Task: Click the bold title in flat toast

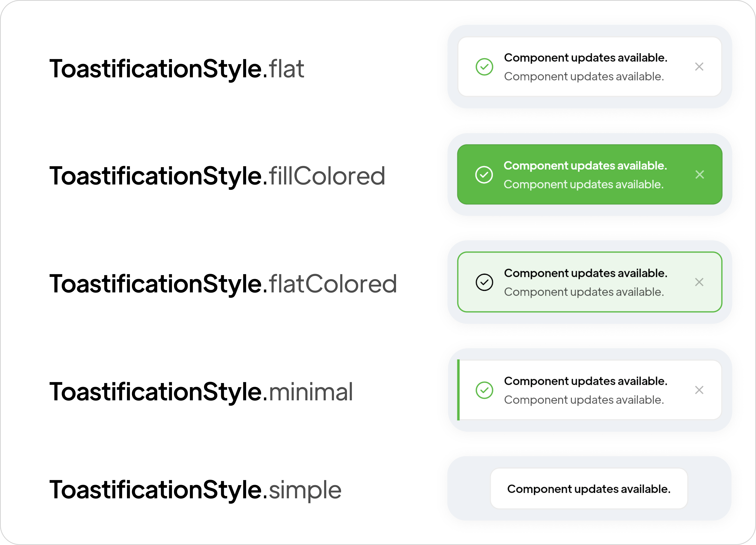Action: coord(585,58)
